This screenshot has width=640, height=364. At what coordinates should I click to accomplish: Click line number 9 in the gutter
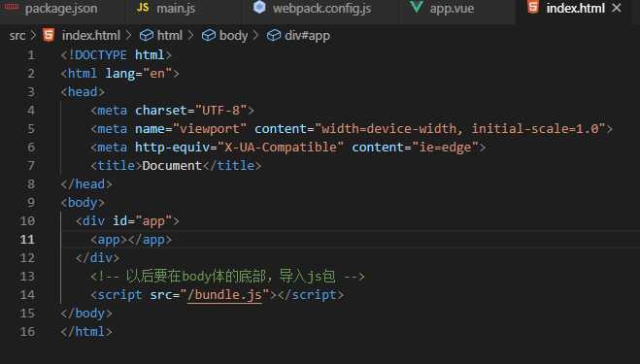pos(31,203)
